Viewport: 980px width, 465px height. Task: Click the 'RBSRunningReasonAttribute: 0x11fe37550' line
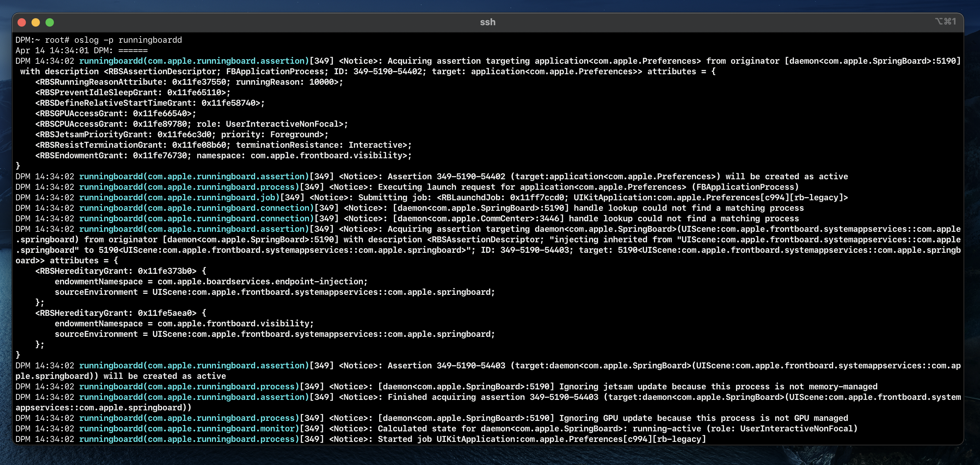(x=189, y=82)
